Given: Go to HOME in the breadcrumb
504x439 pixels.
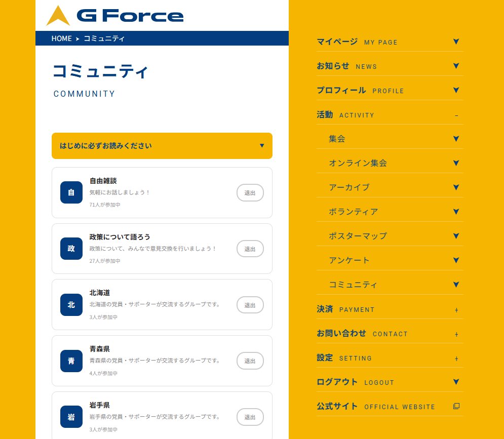Looking at the screenshot, I should coord(61,38).
